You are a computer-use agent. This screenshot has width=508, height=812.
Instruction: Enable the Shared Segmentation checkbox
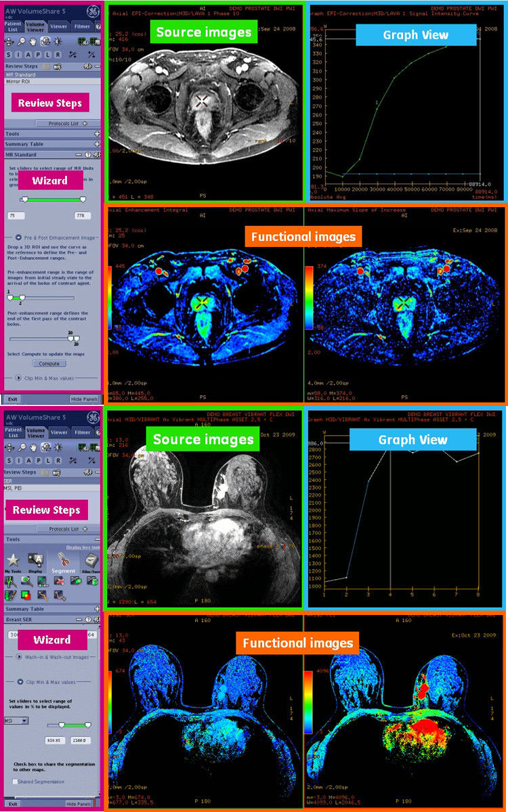click(15, 782)
